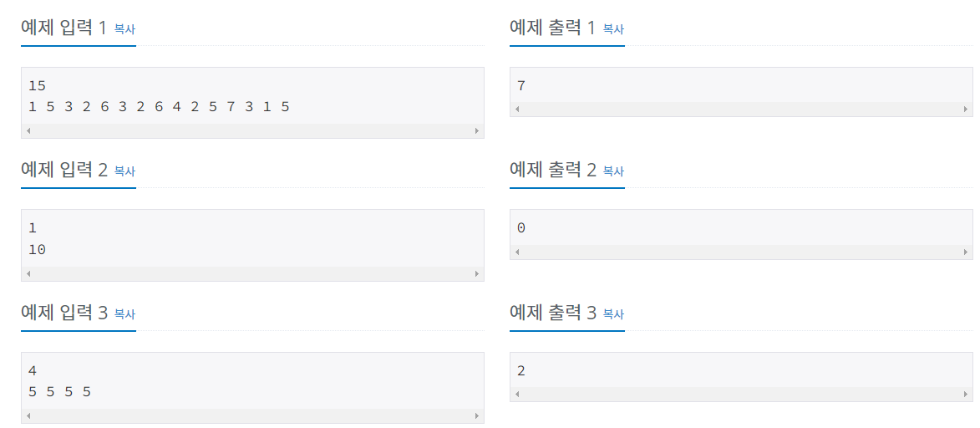This screenshot has height=428, width=980.
Task: Click the example output 1 value 7
Action: click(521, 86)
